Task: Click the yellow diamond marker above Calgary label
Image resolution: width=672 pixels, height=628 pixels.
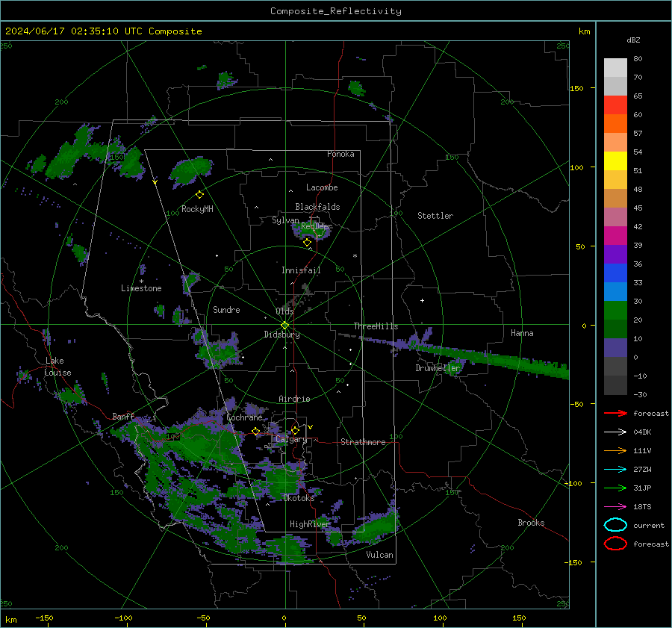Action: point(295,430)
